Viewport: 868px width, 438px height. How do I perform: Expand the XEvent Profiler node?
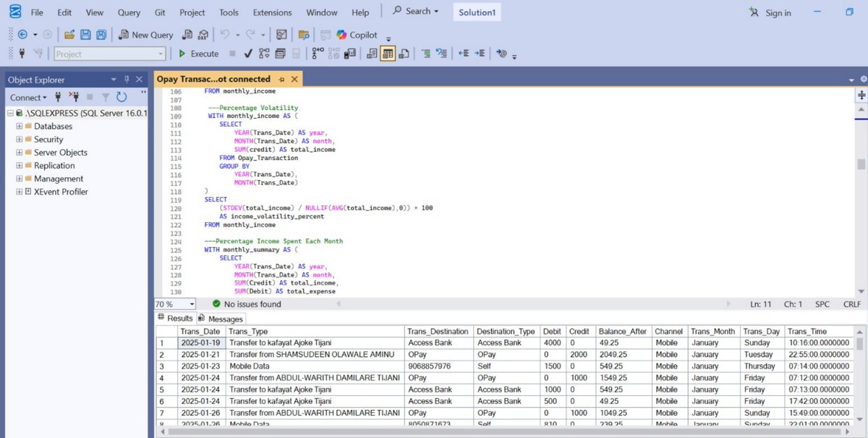tap(19, 191)
